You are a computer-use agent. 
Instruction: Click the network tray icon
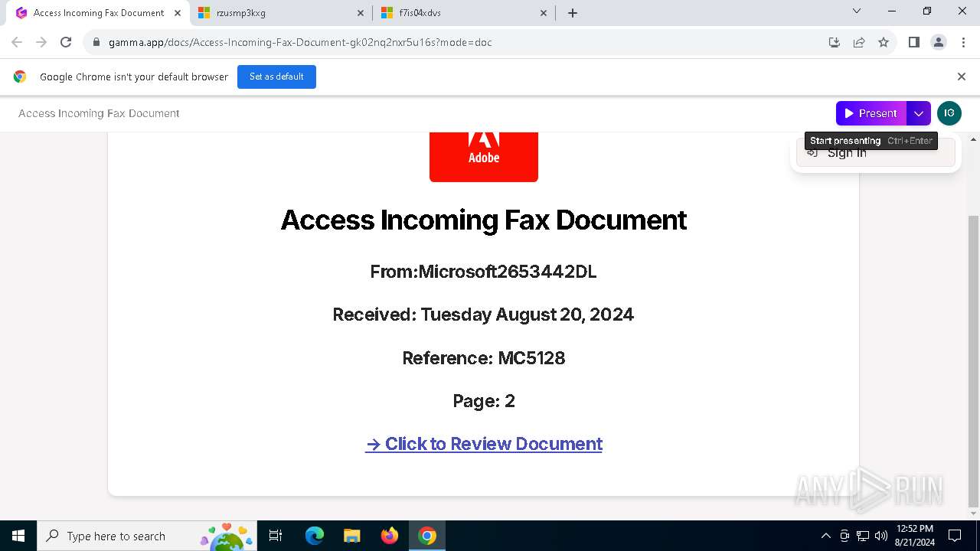863,536
